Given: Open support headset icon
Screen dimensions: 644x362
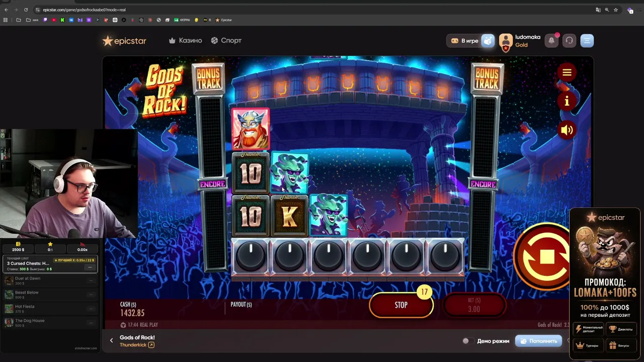Looking at the screenshot, I should [569, 41].
